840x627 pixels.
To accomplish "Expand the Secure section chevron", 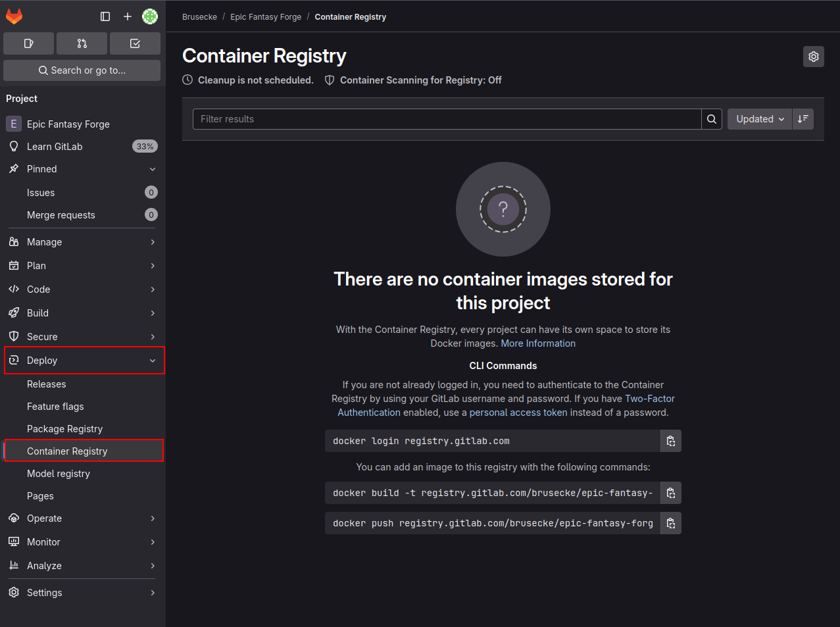I will point(153,337).
